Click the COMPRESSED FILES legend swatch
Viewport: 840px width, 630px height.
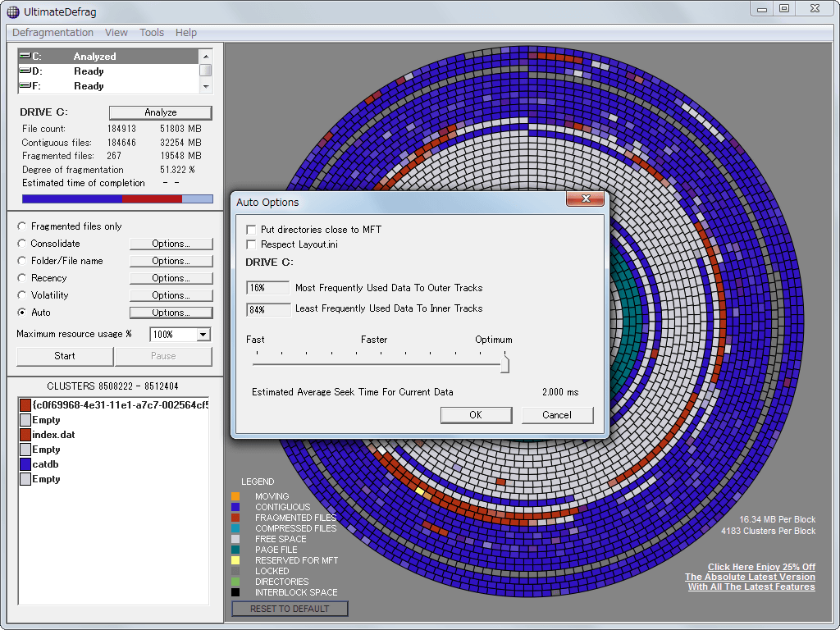pyautogui.click(x=235, y=528)
